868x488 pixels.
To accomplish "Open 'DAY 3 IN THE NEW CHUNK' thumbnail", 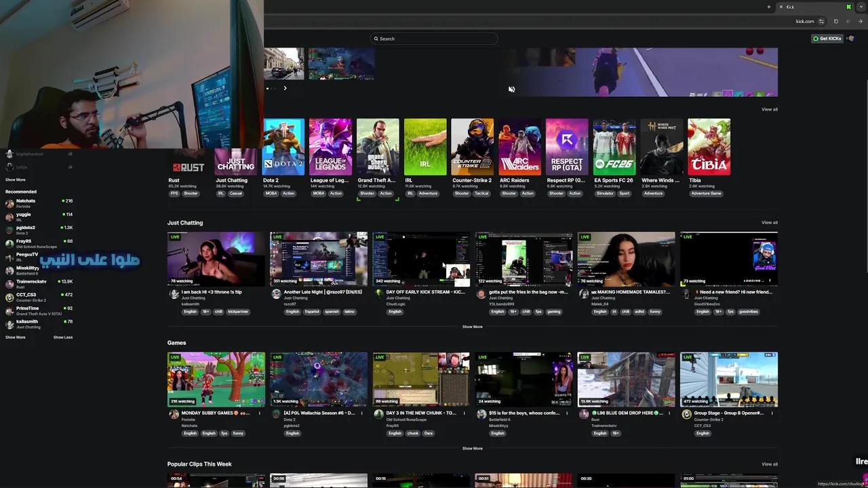I will click(x=421, y=380).
